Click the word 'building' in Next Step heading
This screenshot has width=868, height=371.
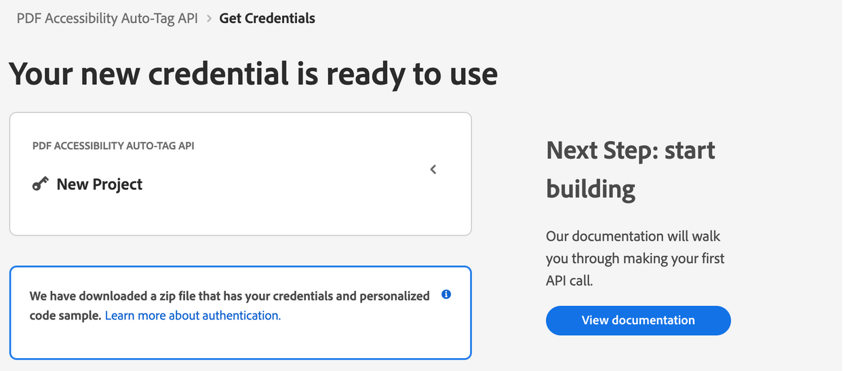tap(591, 189)
